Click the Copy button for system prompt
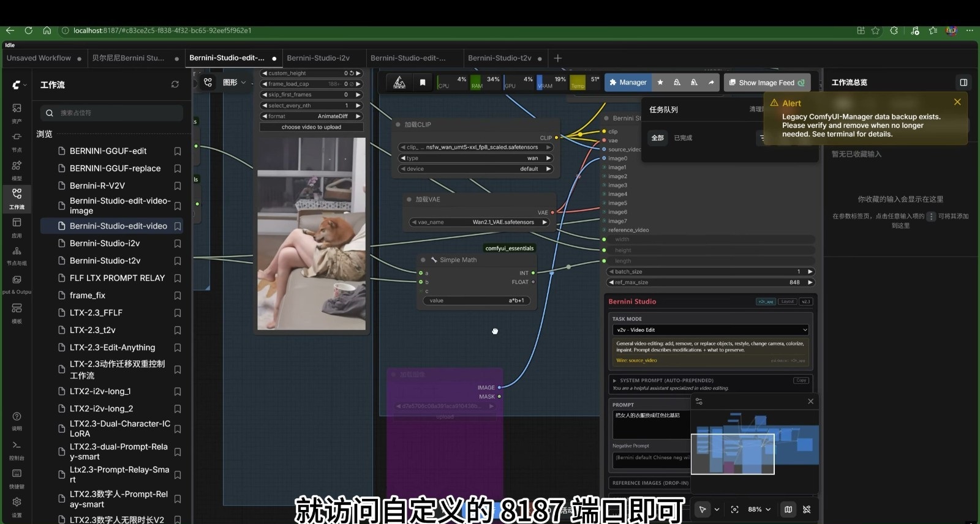This screenshot has width=980, height=524. (801, 380)
